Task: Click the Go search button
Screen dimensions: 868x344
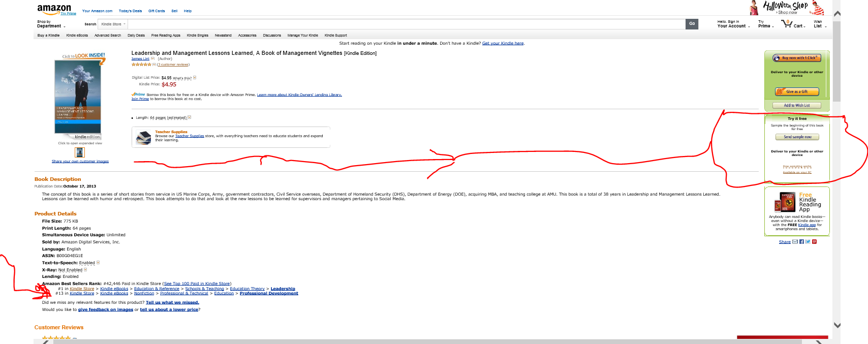Action: click(x=692, y=24)
